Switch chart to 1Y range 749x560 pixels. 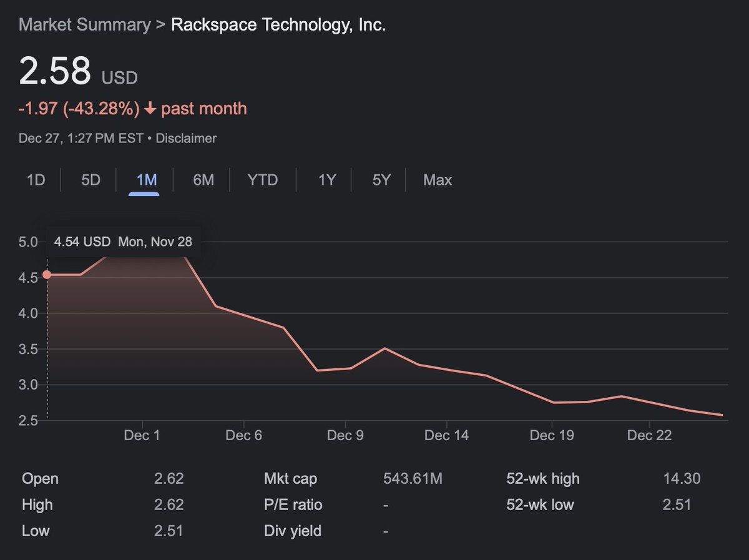pos(327,180)
